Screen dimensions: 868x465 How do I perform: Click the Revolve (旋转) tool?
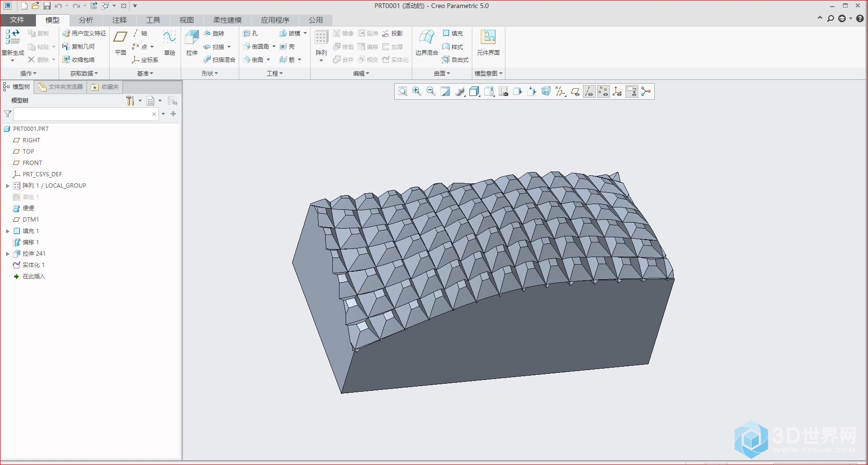point(214,34)
